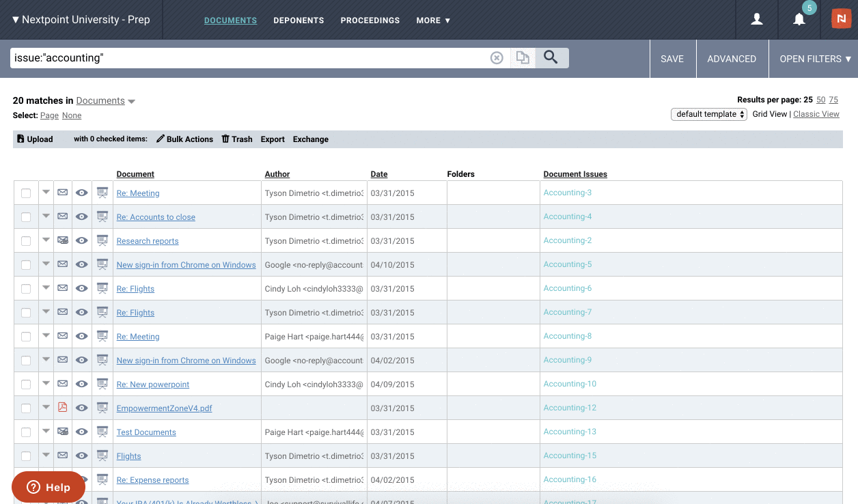Image resolution: width=858 pixels, height=504 pixels.
Task: Switch to Classic View
Action: pos(816,114)
